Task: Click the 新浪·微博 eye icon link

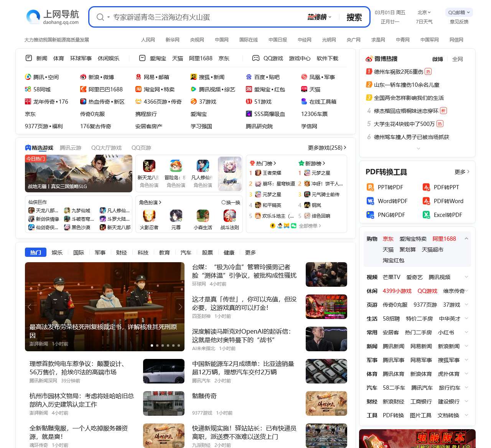Action: click(83, 77)
